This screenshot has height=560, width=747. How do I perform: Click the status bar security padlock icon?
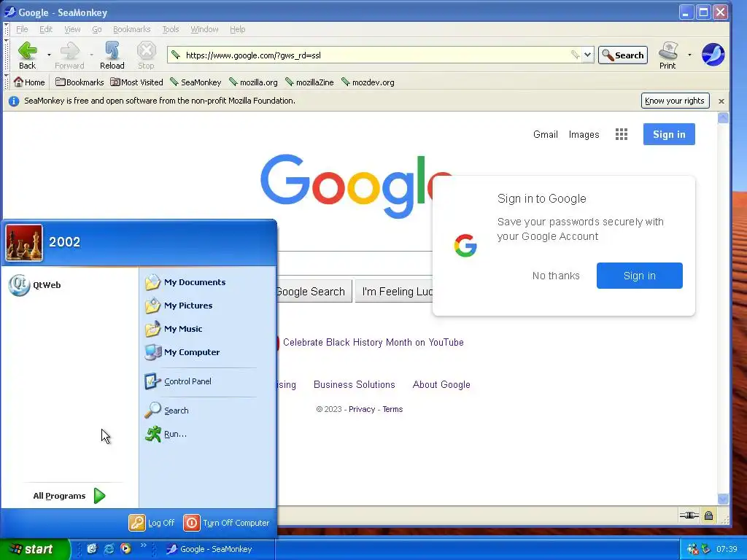[708, 516]
